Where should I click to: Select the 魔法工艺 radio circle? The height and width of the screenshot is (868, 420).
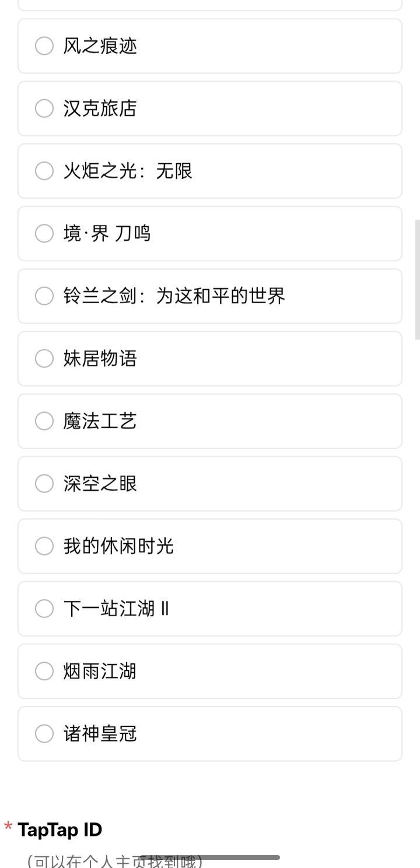coord(44,421)
